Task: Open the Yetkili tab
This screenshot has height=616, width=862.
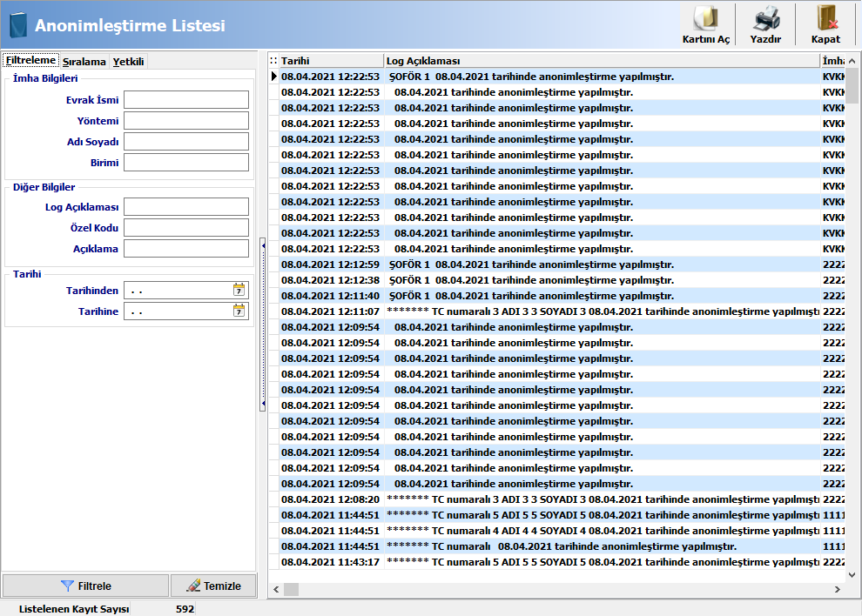Action: click(x=128, y=62)
